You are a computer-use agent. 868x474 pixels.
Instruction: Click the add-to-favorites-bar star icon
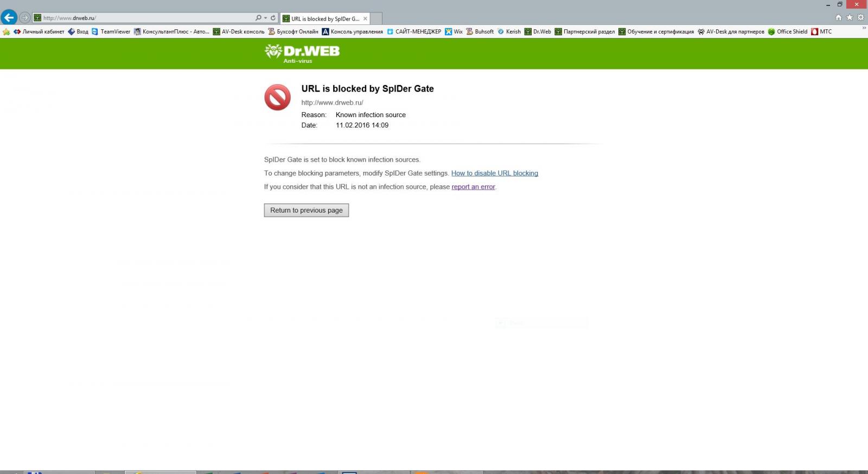(x=7, y=32)
